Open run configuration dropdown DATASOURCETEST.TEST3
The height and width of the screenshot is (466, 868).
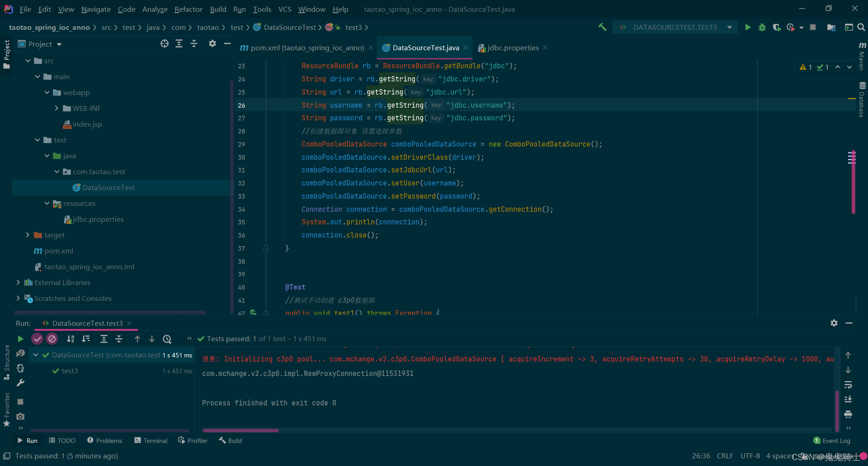click(675, 27)
